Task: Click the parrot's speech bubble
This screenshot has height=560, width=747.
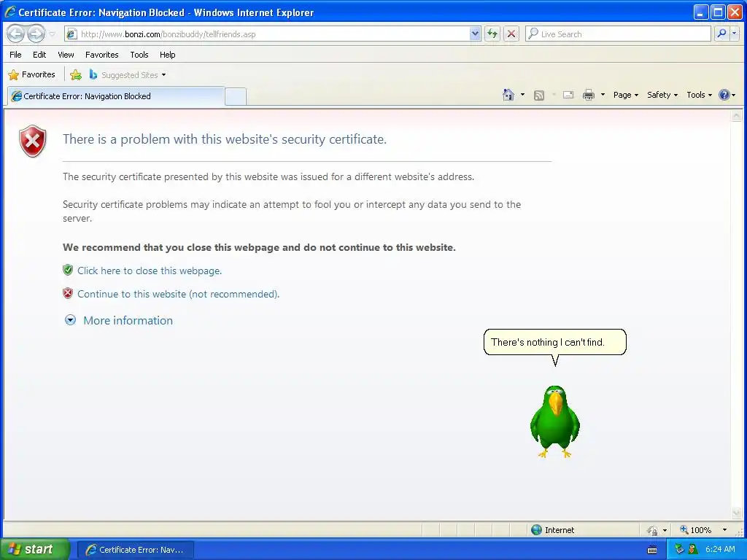Action: click(555, 342)
